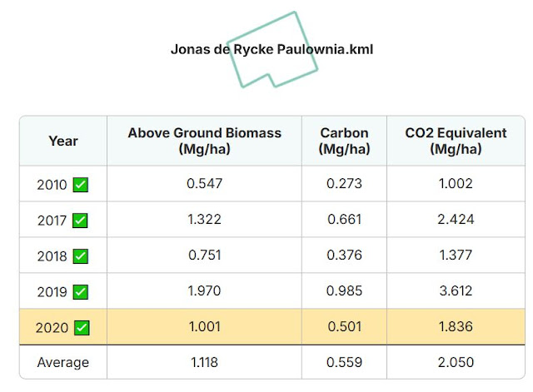Viewport: 533px width, 392px height.
Task: Click the 2017 CO2 equivalent value 2.424
Action: pyautogui.click(x=456, y=220)
